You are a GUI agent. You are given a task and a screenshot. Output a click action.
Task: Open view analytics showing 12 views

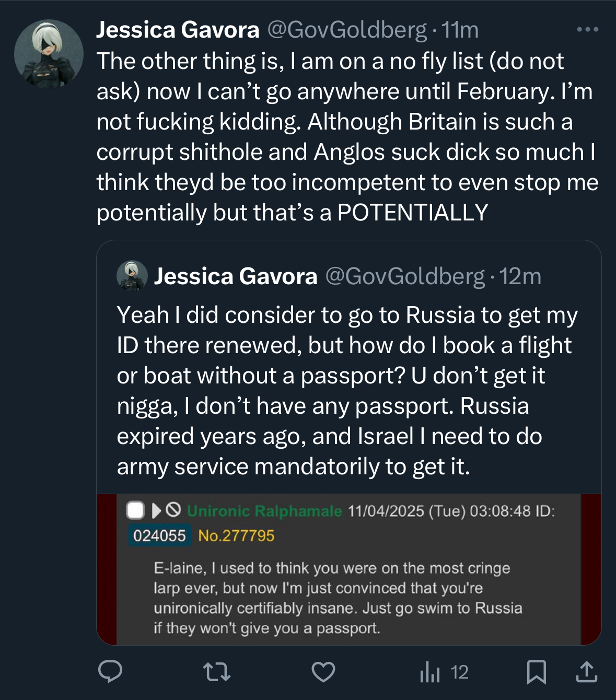coord(444,672)
